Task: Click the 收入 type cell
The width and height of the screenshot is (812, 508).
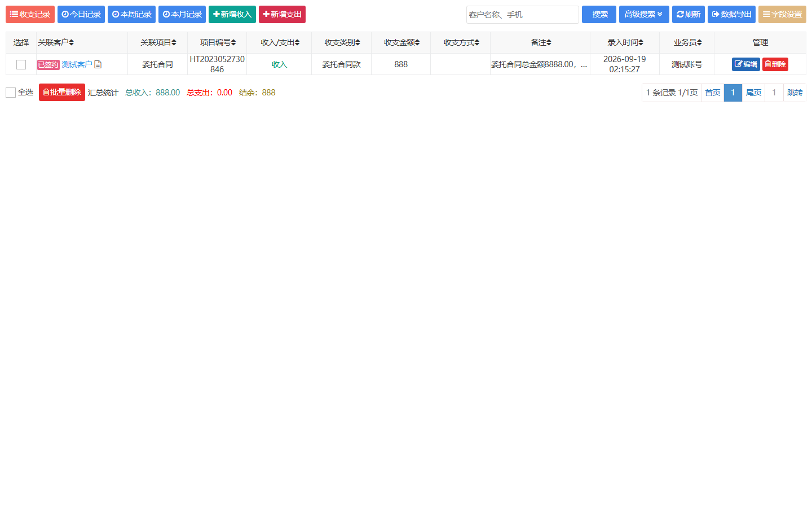Action: coord(279,64)
